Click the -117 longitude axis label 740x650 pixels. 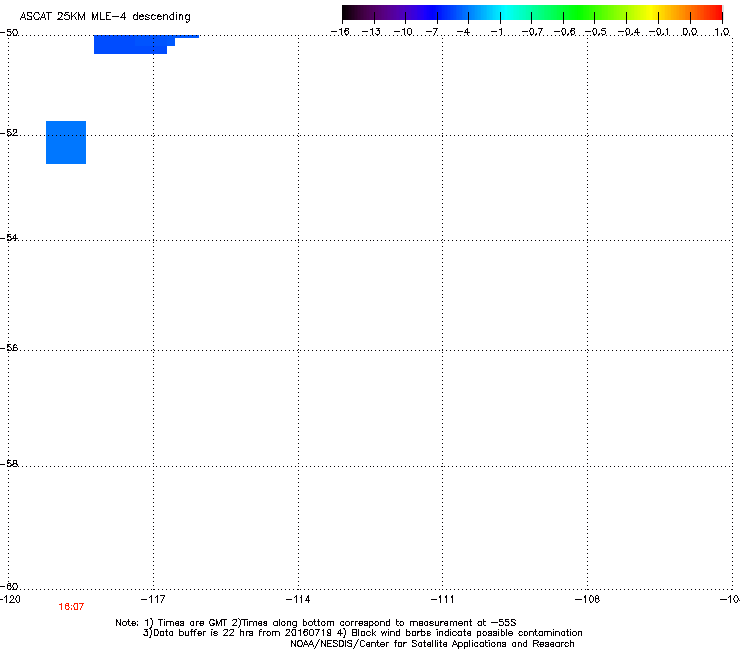153,599
